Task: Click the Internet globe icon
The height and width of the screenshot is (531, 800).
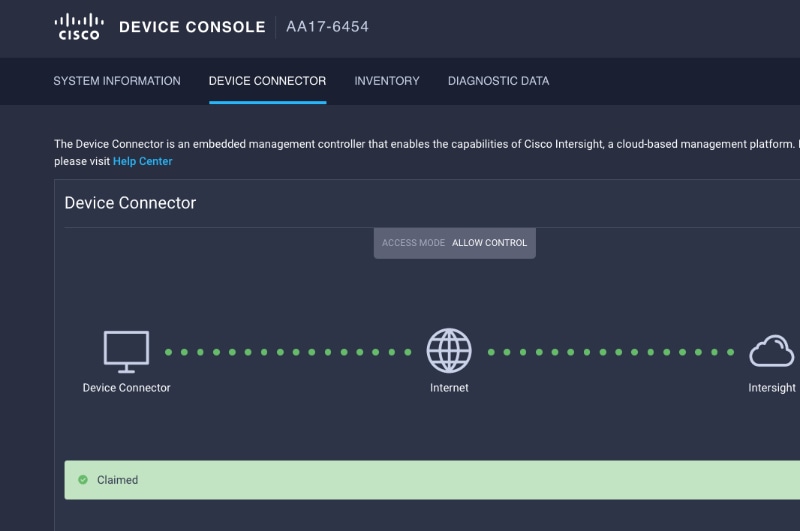Action: pyautogui.click(x=449, y=350)
